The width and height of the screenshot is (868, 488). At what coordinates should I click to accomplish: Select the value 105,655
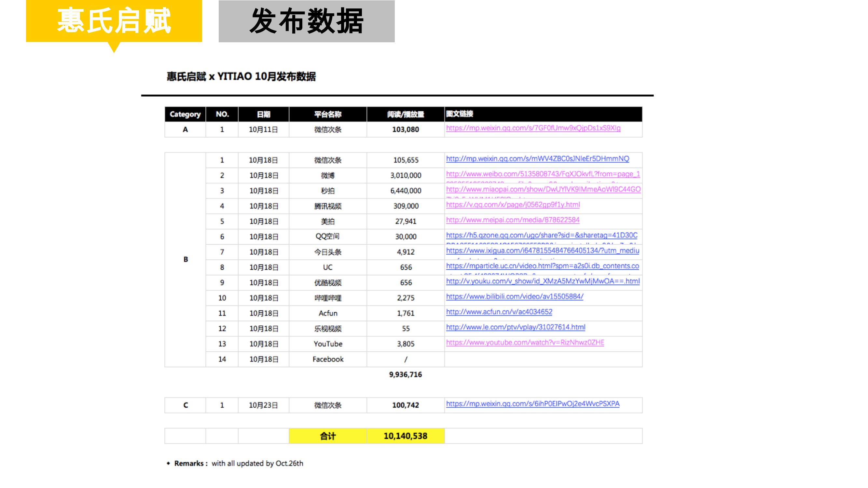(x=406, y=160)
